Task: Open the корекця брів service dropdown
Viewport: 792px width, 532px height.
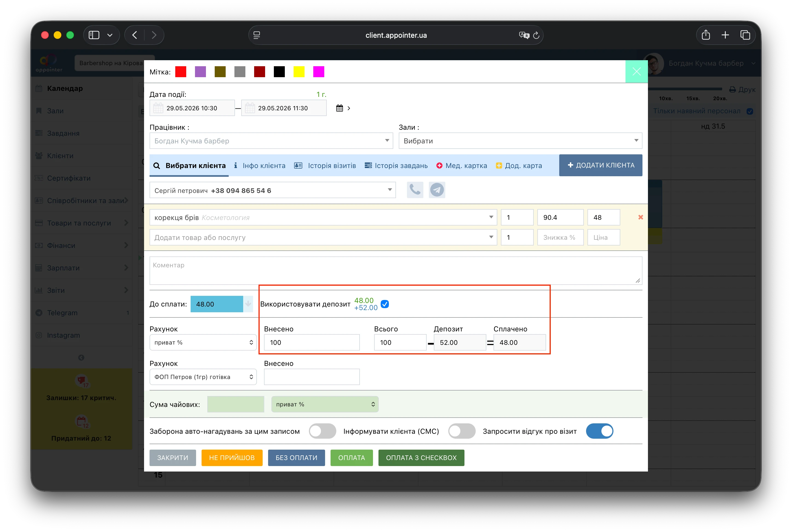Action: (x=323, y=218)
